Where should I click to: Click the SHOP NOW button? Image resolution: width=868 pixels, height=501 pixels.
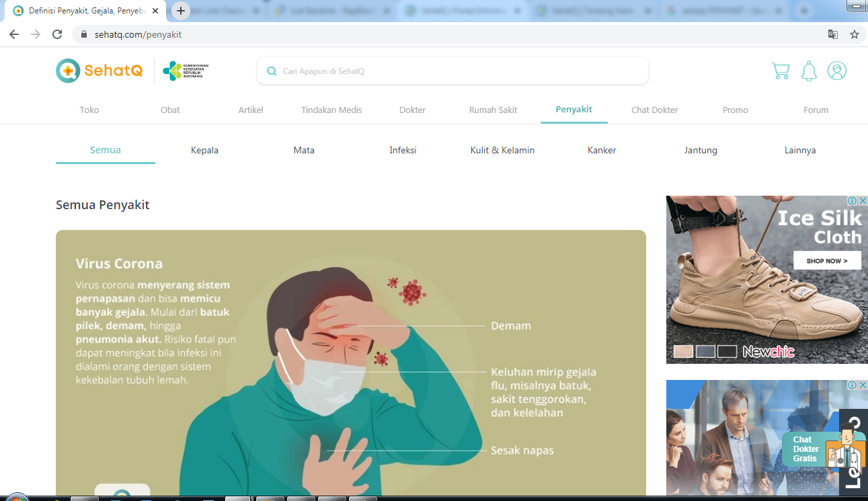[827, 260]
